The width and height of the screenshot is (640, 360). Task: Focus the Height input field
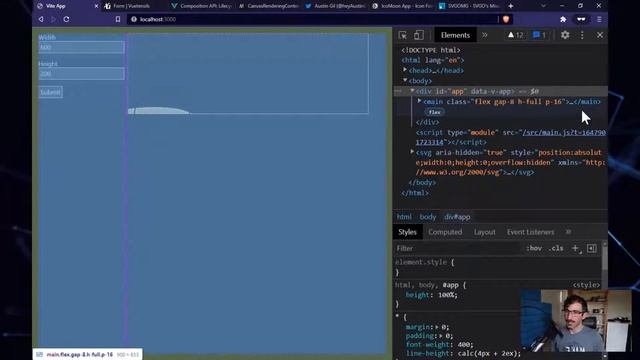point(82,74)
